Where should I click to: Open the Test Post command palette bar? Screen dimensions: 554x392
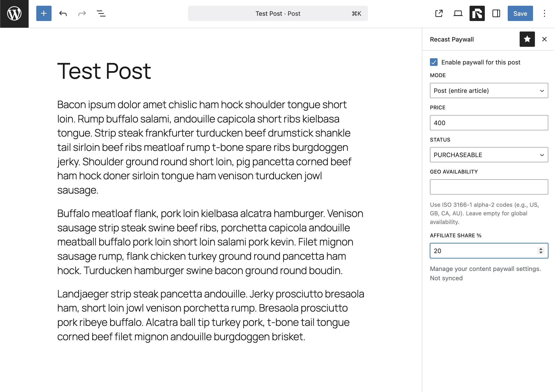tap(278, 14)
